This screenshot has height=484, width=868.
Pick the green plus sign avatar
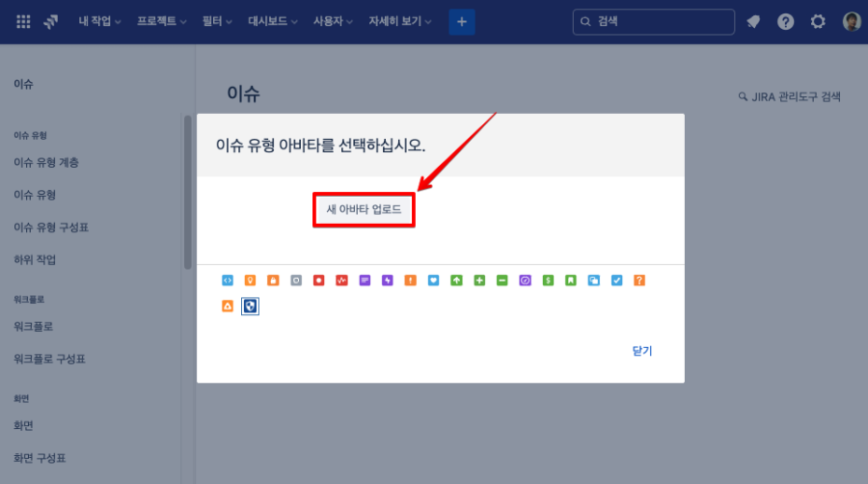click(479, 281)
